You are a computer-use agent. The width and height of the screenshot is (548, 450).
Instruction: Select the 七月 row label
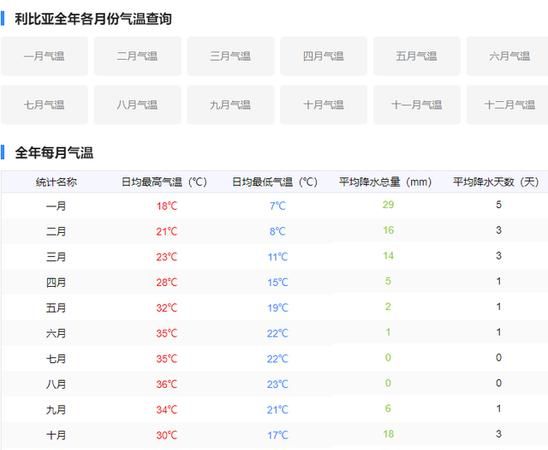[x=56, y=359]
